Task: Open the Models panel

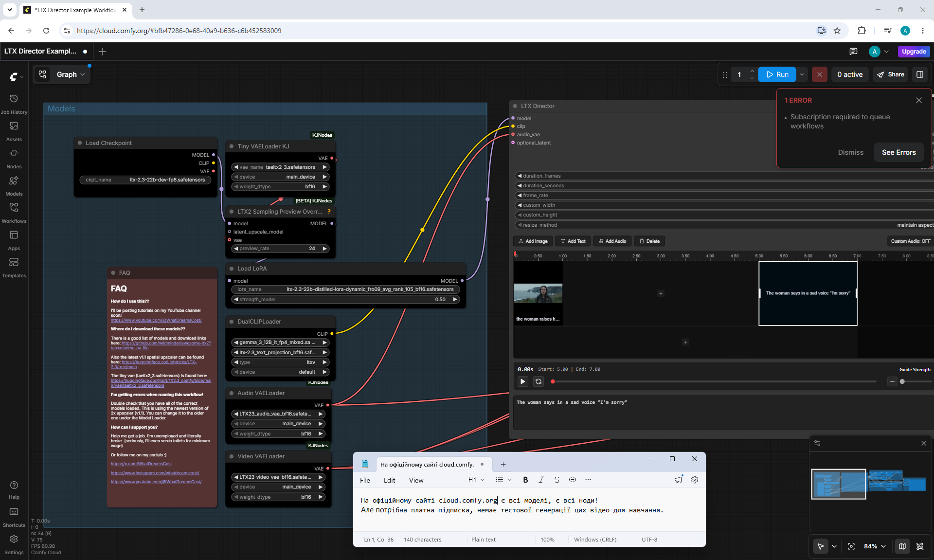Action: coord(14,185)
